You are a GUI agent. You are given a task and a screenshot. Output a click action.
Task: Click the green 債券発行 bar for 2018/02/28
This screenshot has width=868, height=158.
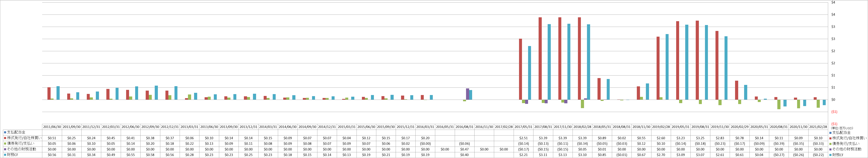(582, 104)
